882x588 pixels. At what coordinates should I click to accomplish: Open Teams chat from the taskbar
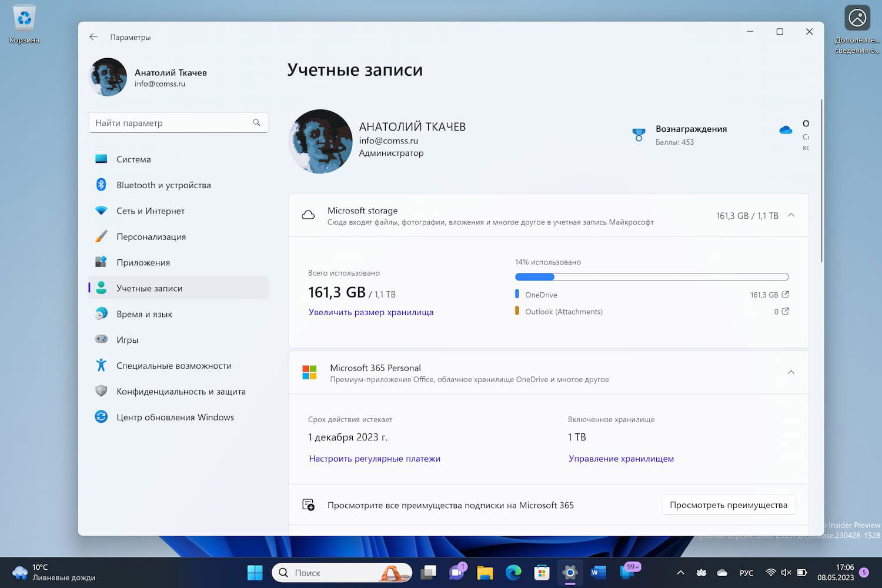pyautogui.click(x=457, y=573)
